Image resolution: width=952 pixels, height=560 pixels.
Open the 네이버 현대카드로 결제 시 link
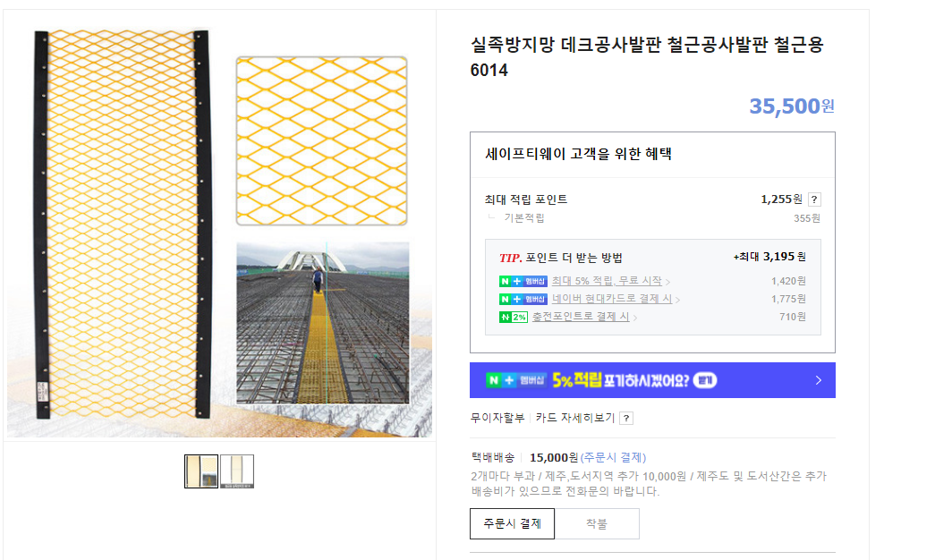point(611,299)
